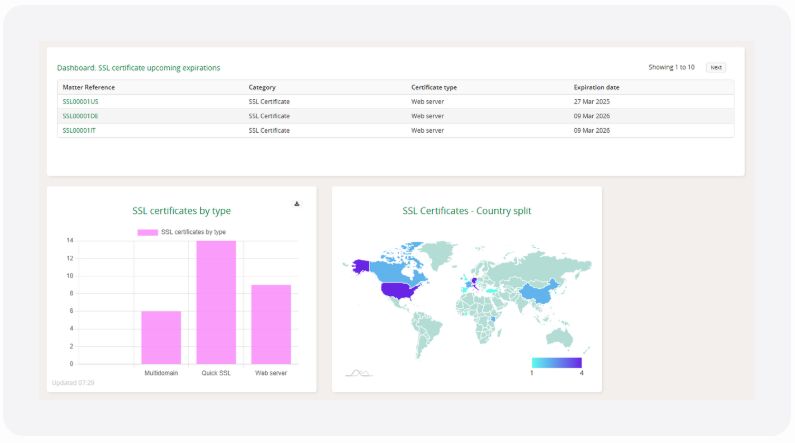Sort by Matter Reference column header
Screen dimensions: 795x443
tap(88, 87)
